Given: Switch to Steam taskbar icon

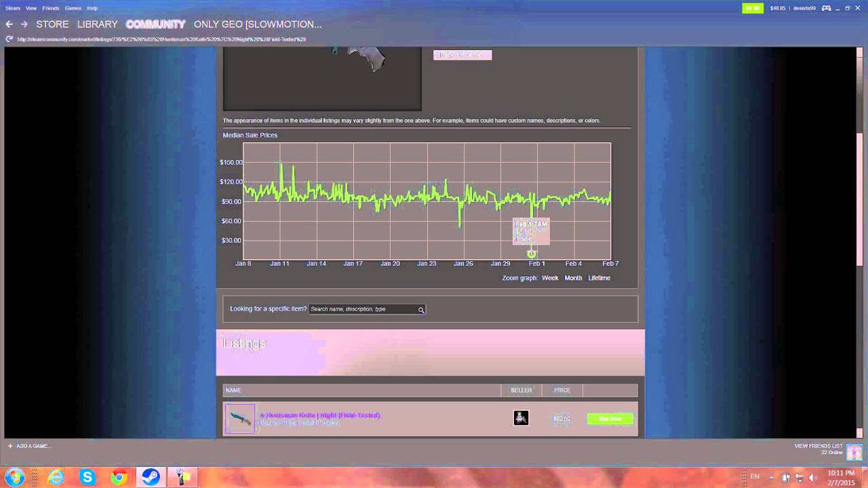Looking at the screenshot, I should (x=150, y=477).
